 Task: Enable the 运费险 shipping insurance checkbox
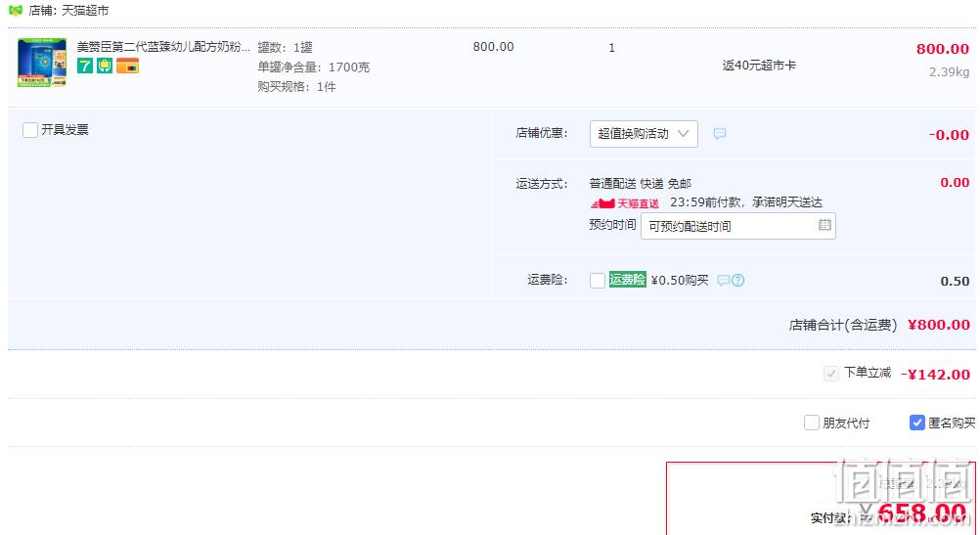598,281
